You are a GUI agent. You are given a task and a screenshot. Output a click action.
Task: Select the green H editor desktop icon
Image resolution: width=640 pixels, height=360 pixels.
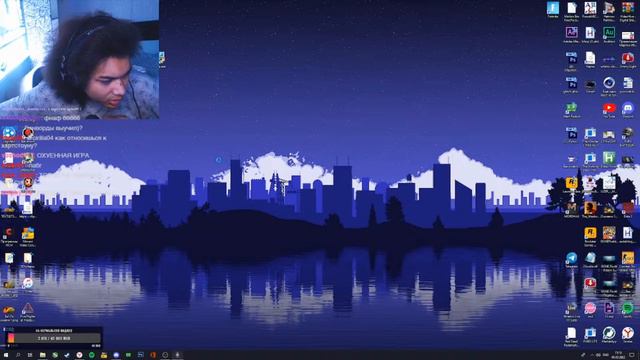609,158
